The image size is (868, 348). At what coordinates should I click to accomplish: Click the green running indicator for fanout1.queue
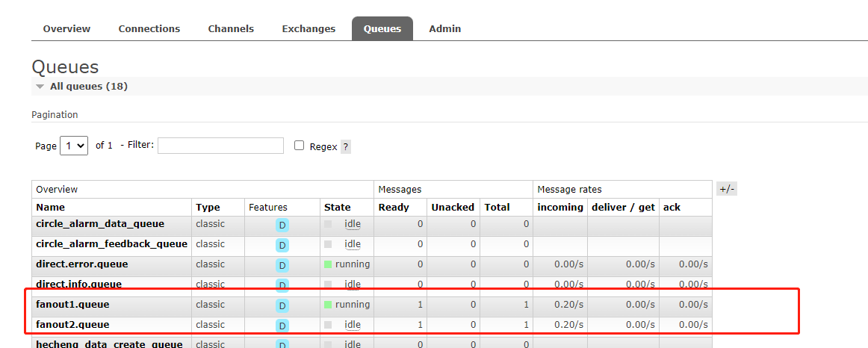327,305
